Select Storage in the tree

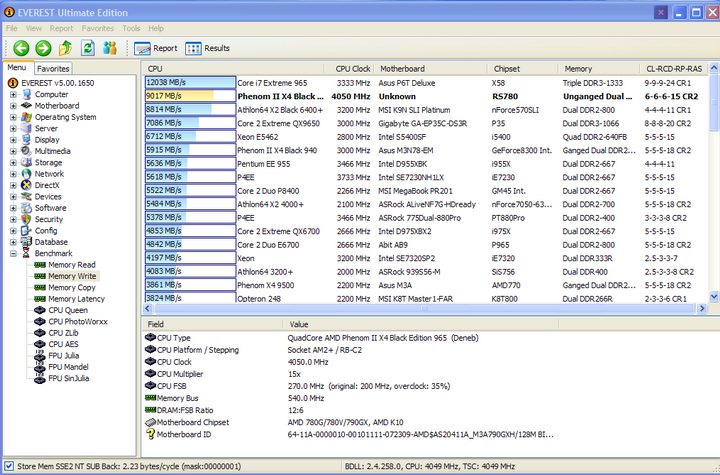(x=48, y=163)
